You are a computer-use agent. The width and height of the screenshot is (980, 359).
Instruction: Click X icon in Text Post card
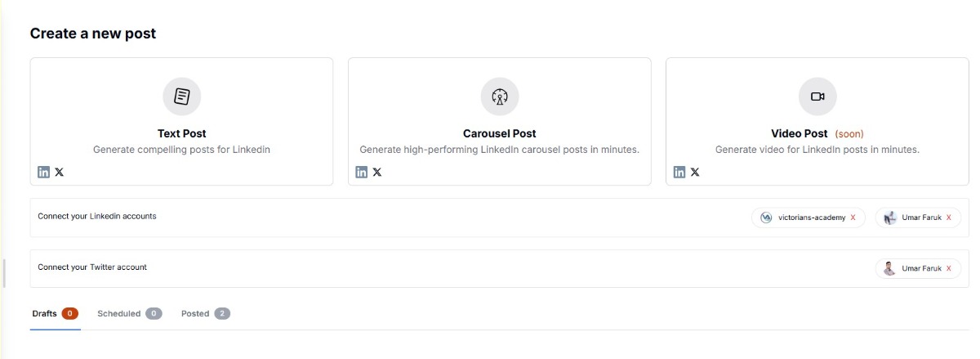[59, 172]
